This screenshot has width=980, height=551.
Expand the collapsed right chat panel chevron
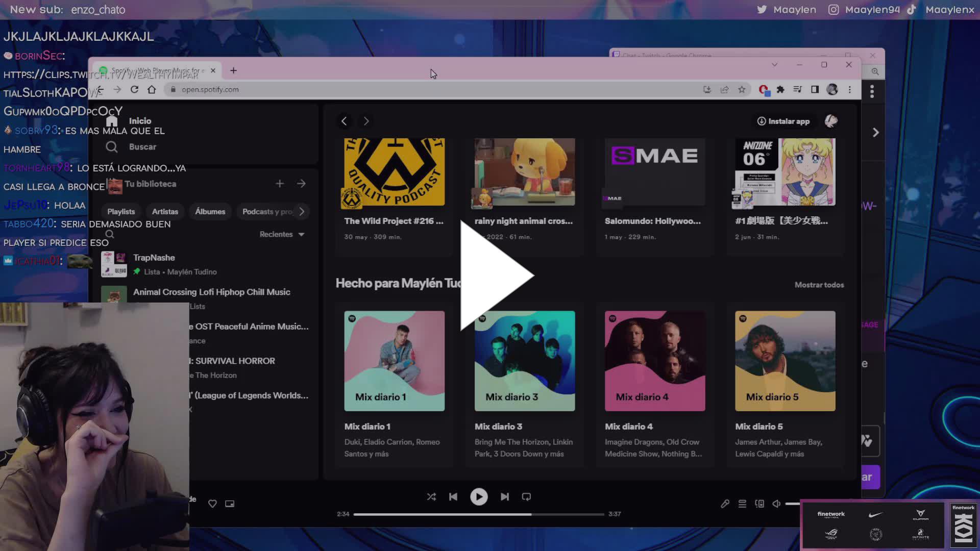(x=875, y=132)
